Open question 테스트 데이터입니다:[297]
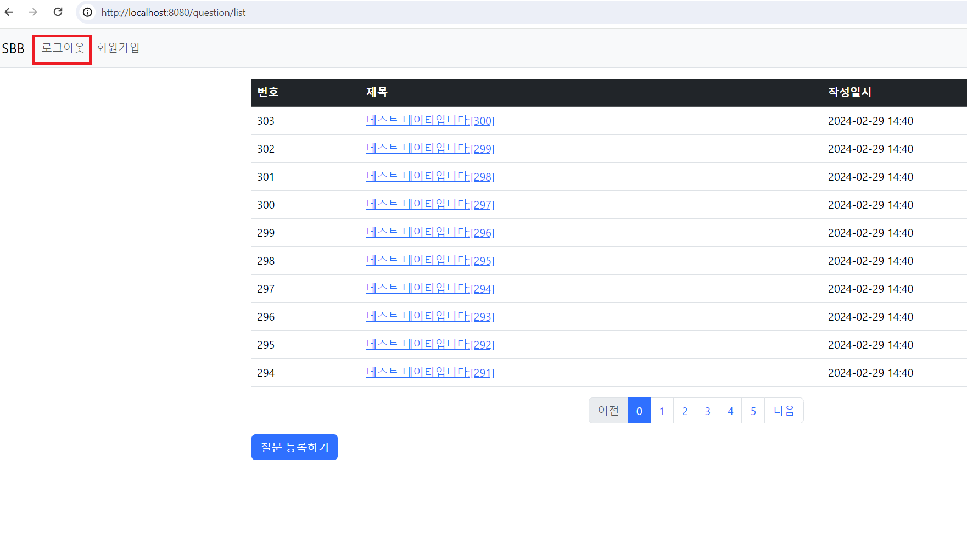Screen dimensions: 967x560 pos(430,204)
